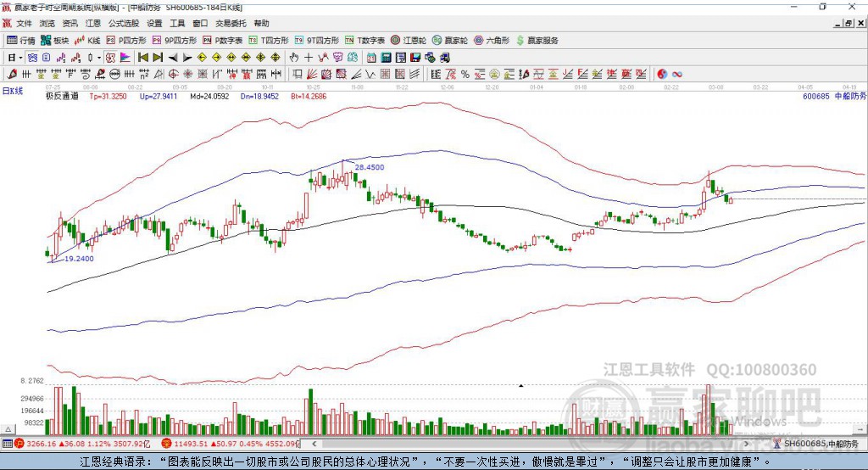Viewport: 868px width, 470px height.
Task: Open 赢家服务 service with dollar icon
Action: (x=537, y=41)
